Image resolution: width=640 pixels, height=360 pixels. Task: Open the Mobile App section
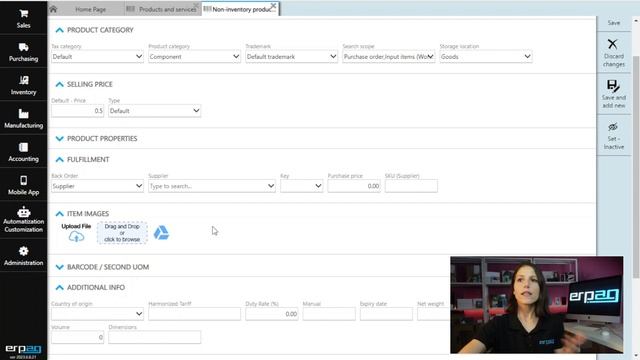(x=23, y=185)
